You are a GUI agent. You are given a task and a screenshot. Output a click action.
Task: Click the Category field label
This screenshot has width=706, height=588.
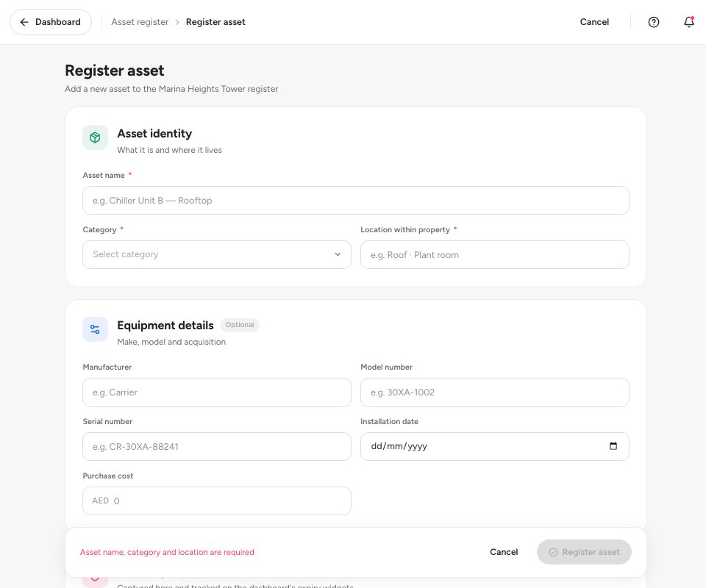tap(99, 230)
